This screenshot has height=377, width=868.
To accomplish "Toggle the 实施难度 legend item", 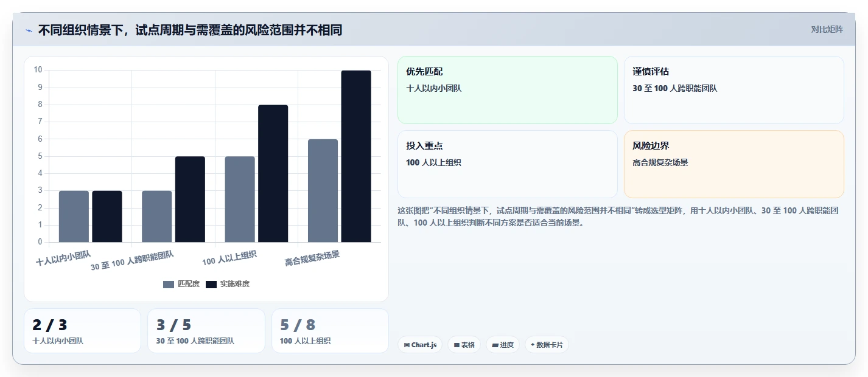I will (x=228, y=284).
